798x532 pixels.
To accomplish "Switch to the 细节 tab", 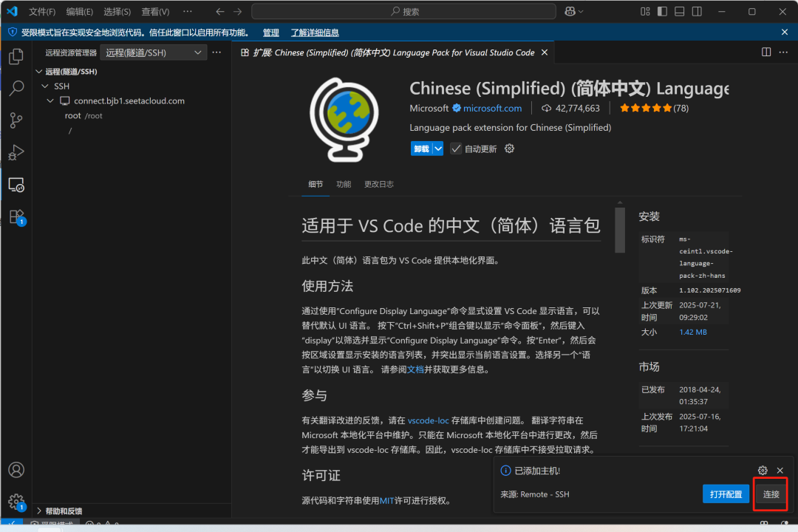I will tap(316, 184).
